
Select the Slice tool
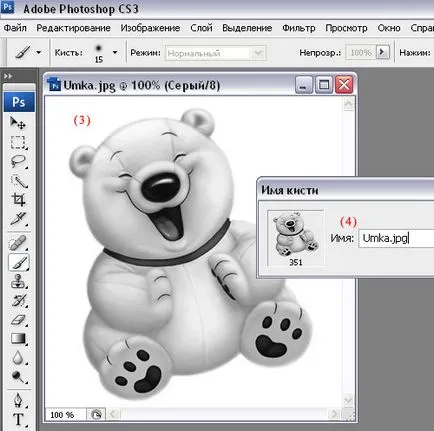pyautogui.click(x=18, y=219)
